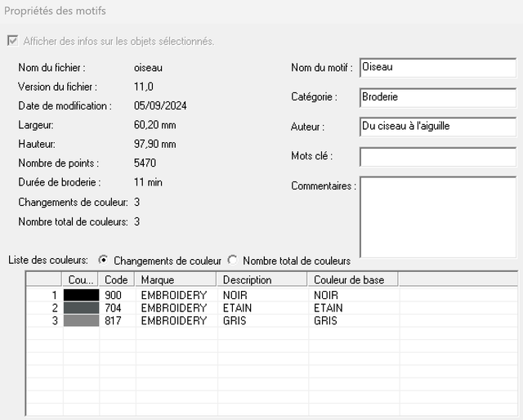Screen dimensions: 523x420
Task: Click the embroidery duration '11 min'
Action: (148, 182)
